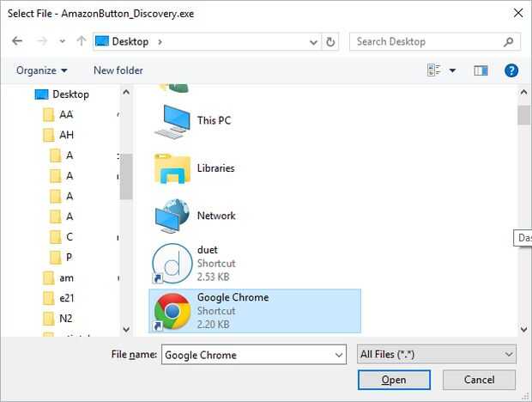Select the P folder in the tree
The height and width of the screenshot is (402, 532).
(61, 258)
